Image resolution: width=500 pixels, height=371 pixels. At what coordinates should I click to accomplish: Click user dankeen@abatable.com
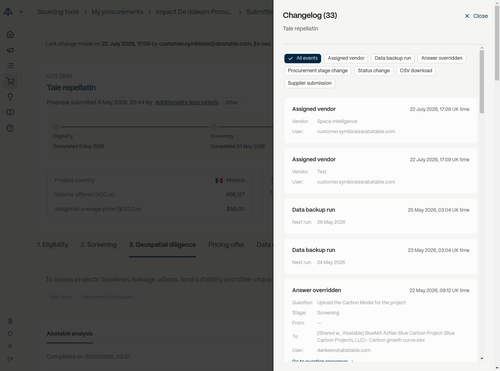point(344,350)
